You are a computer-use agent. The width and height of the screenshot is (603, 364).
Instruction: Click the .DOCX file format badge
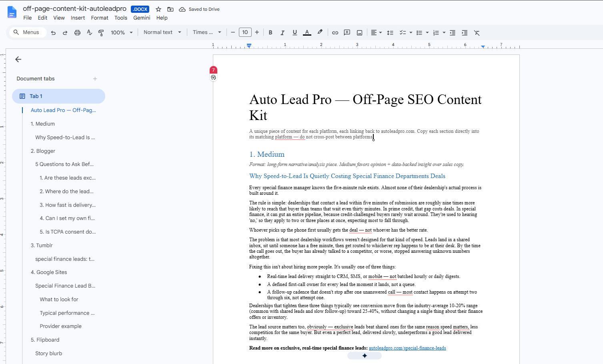(x=140, y=9)
